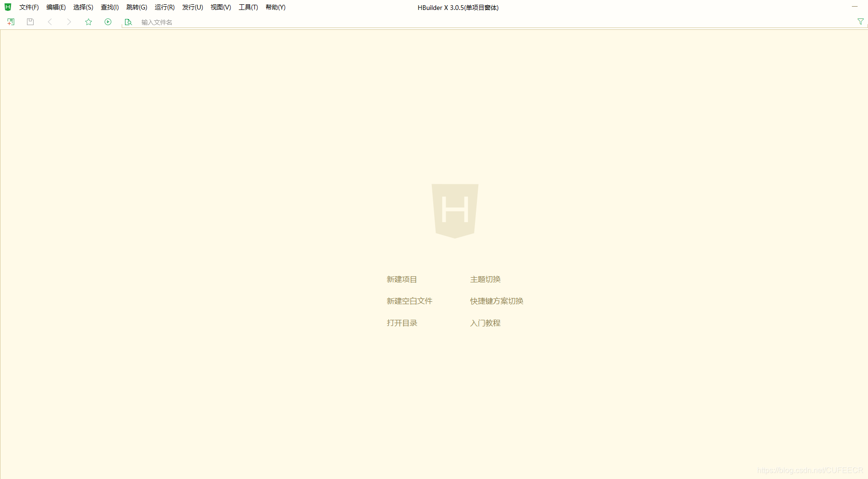Open the 视图(V) menu
This screenshot has width=868, height=479.
(x=221, y=7)
